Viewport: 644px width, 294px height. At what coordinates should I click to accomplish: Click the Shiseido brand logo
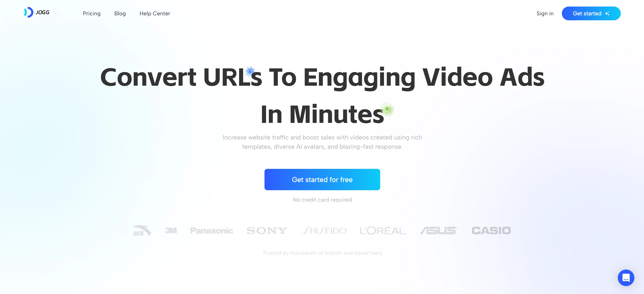coord(324,230)
